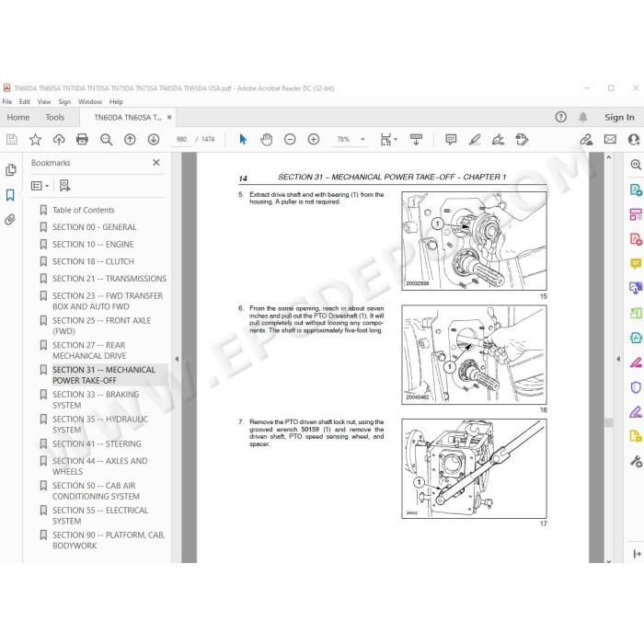Viewport: 644px width, 644px height.
Task: Click the vertical scrollbar thumb
Action: point(609,422)
